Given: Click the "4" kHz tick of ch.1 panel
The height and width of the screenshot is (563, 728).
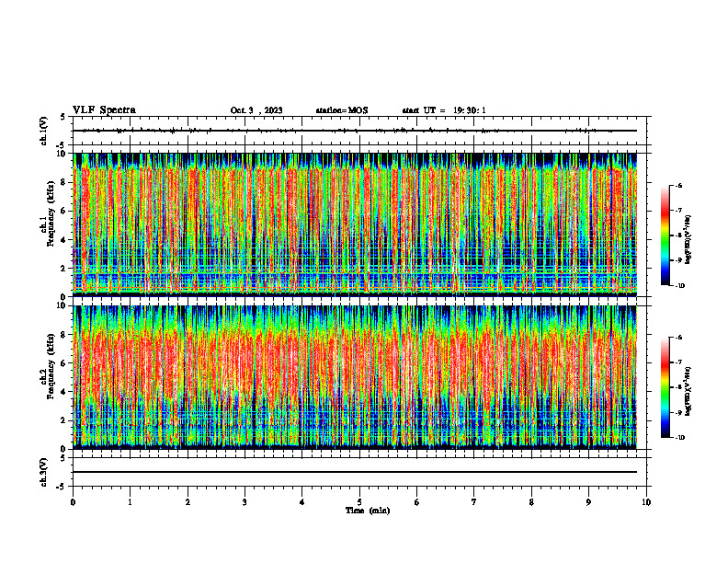Looking at the screenshot, I should 63,240.
